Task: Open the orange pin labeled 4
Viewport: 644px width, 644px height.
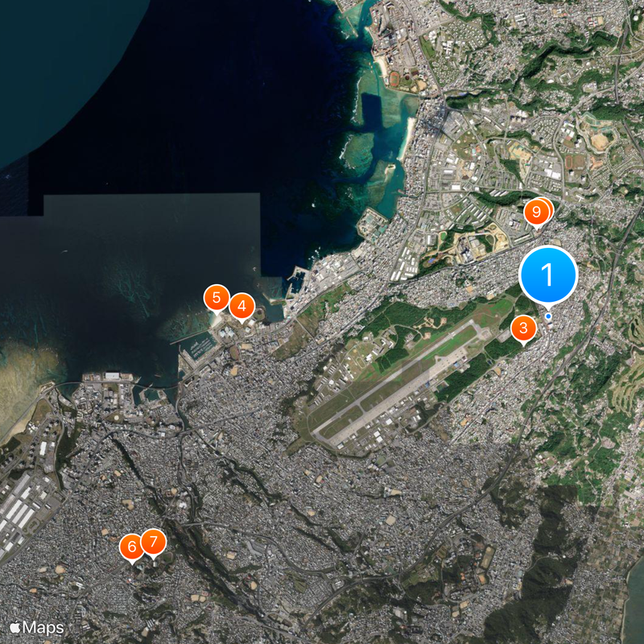Action: 242,306
